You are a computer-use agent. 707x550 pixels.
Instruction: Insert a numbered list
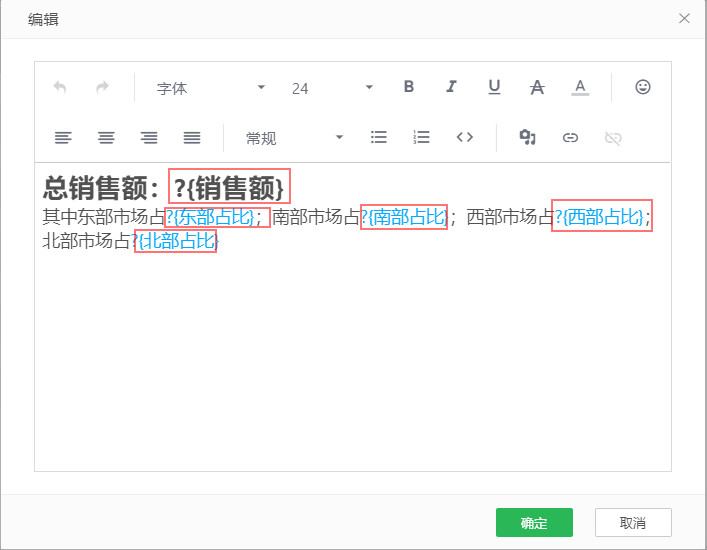coord(421,137)
